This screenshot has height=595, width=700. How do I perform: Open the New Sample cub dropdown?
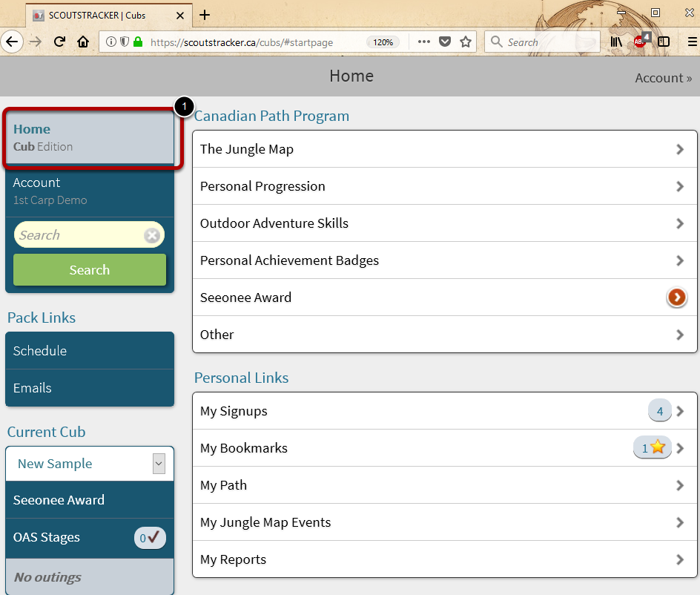point(90,464)
